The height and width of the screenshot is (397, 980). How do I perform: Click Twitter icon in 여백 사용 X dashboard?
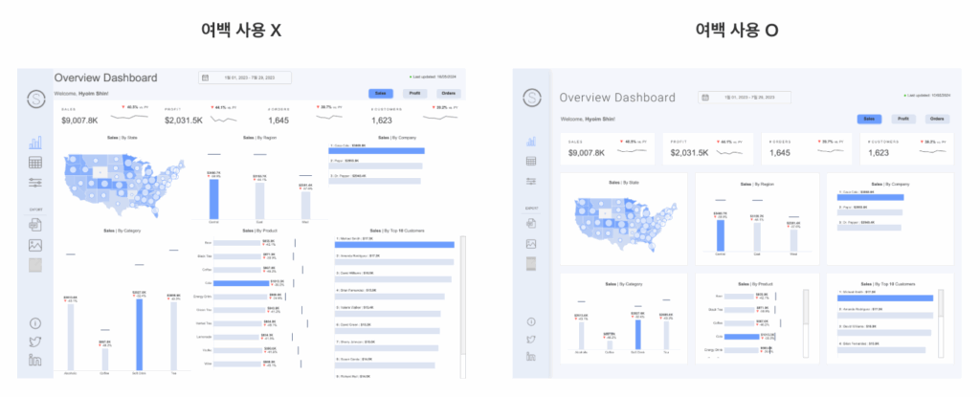tap(35, 342)
